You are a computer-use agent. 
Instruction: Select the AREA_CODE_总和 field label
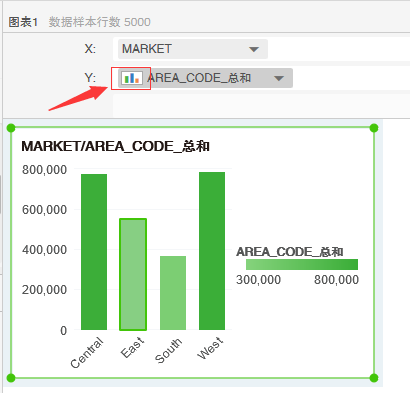click(x=199, y=78)
